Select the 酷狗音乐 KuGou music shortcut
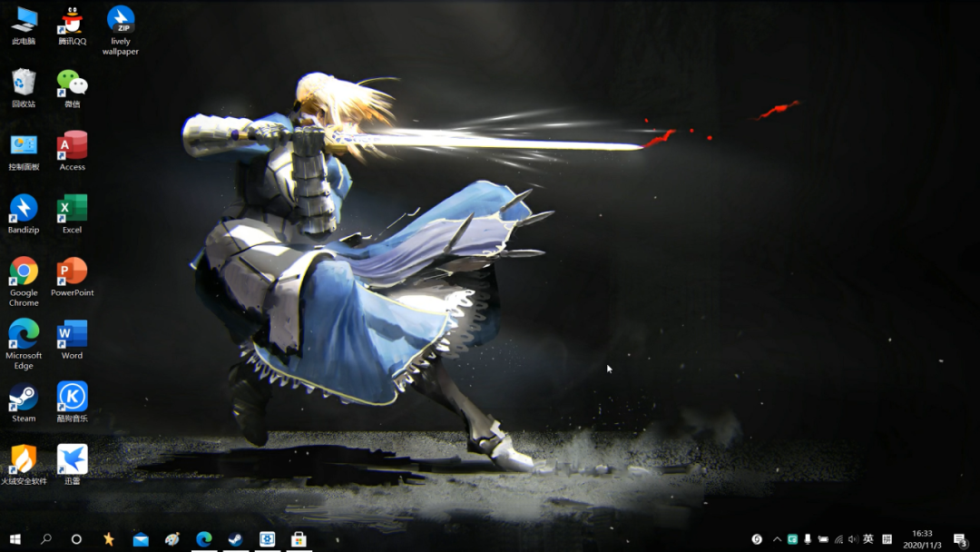This screenshot has height=552, width=980. click(x=72, y=402)
